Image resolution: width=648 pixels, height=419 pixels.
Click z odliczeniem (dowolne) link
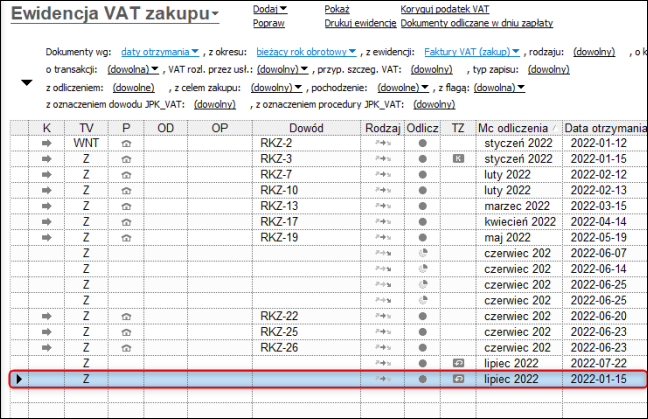click(133, 88)
